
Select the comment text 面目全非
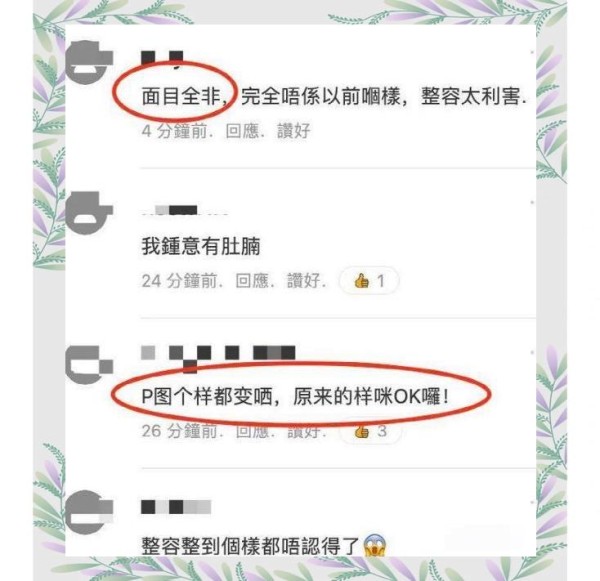[x=181, y=96]
